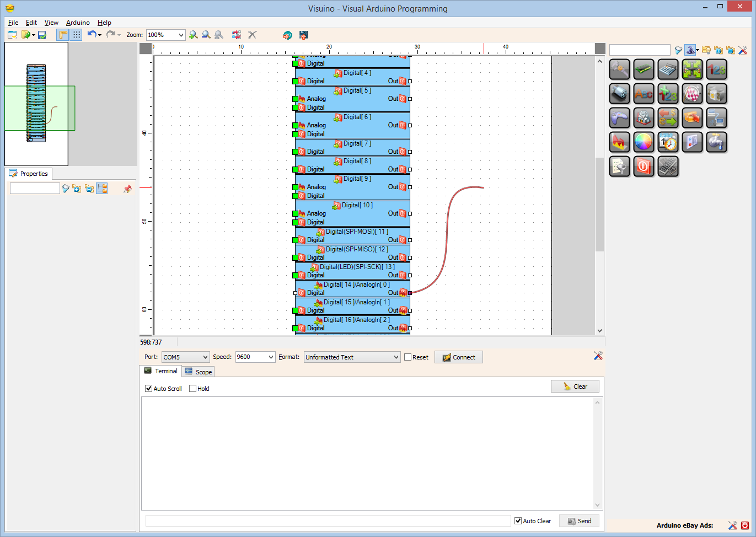Enable the Reset checkbox near the Port selector
756x537 pixels.
pos(408,357)
